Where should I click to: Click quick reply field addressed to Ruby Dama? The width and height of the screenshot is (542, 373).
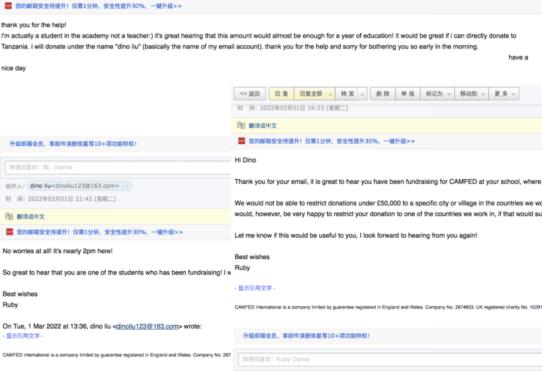click(x=390, y=359)
